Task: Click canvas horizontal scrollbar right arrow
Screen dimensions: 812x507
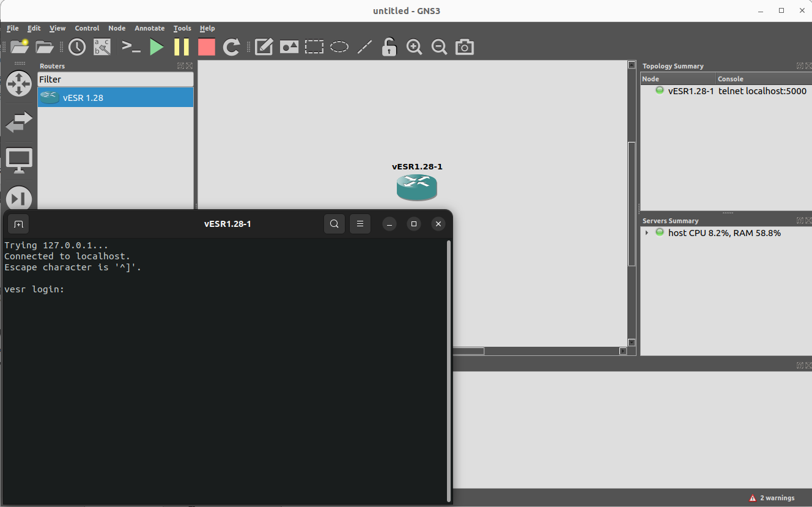Action: coord(623,351)
